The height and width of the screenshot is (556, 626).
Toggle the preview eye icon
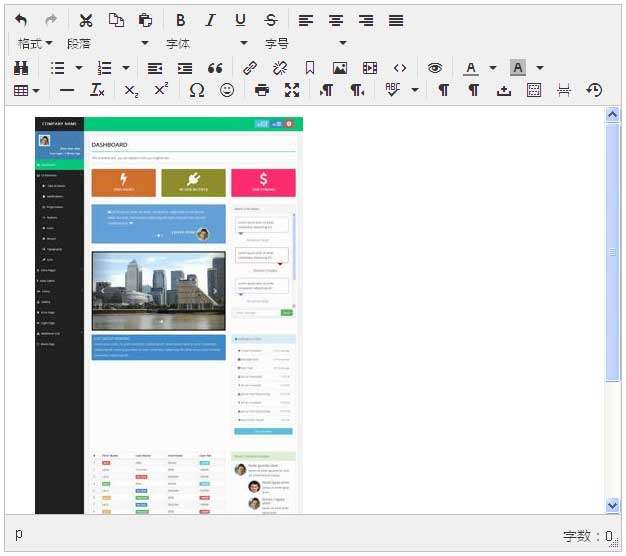pos(435,68)
